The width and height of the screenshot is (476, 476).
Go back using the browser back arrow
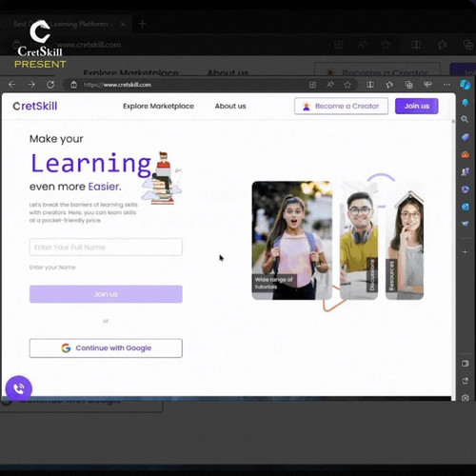coord(12,85)
